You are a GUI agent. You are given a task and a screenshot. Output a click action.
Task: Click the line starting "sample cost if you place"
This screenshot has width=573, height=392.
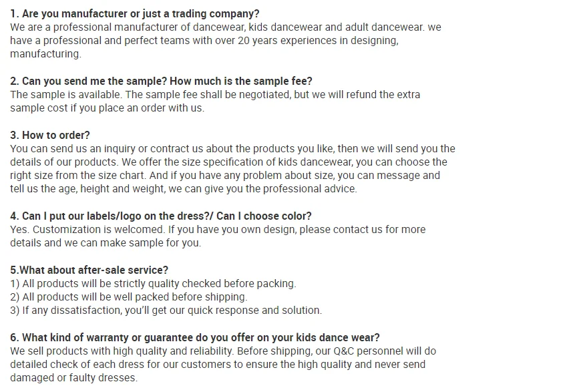[107, 108]
